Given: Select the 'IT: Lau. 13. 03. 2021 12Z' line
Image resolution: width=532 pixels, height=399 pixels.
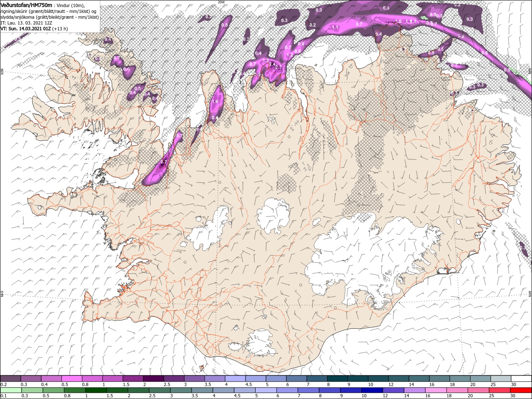Looking at the screenshot, I should coord(26,23).
